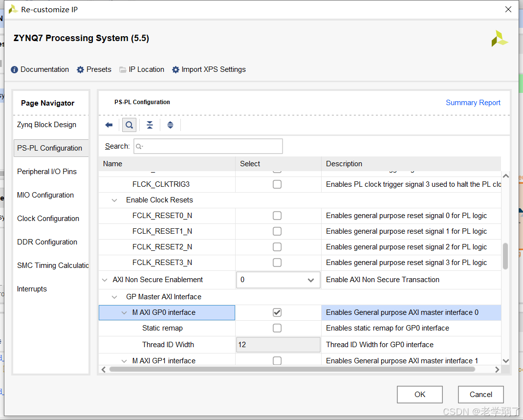This screenshot has height=420, width=523.
Task: Open the Summary Report link
Action: (x=473, y=103)
